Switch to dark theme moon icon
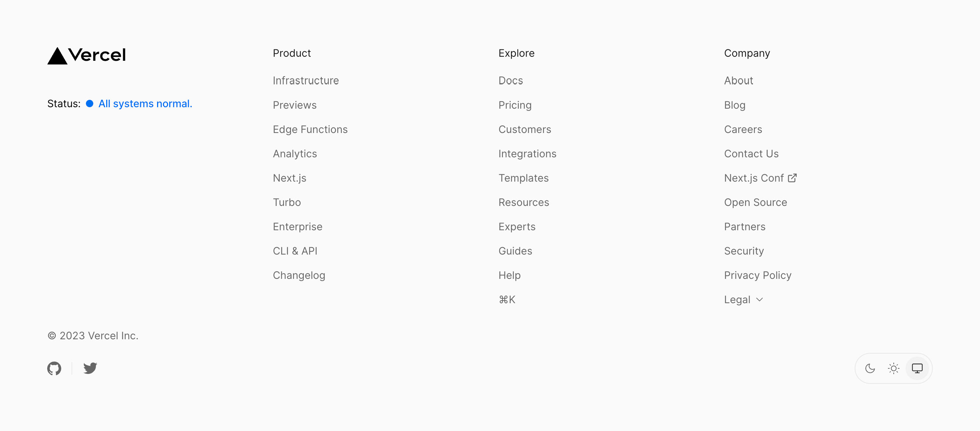Image resolution: width=980 pixels, height=431 pixels. [x=870, y=368]
